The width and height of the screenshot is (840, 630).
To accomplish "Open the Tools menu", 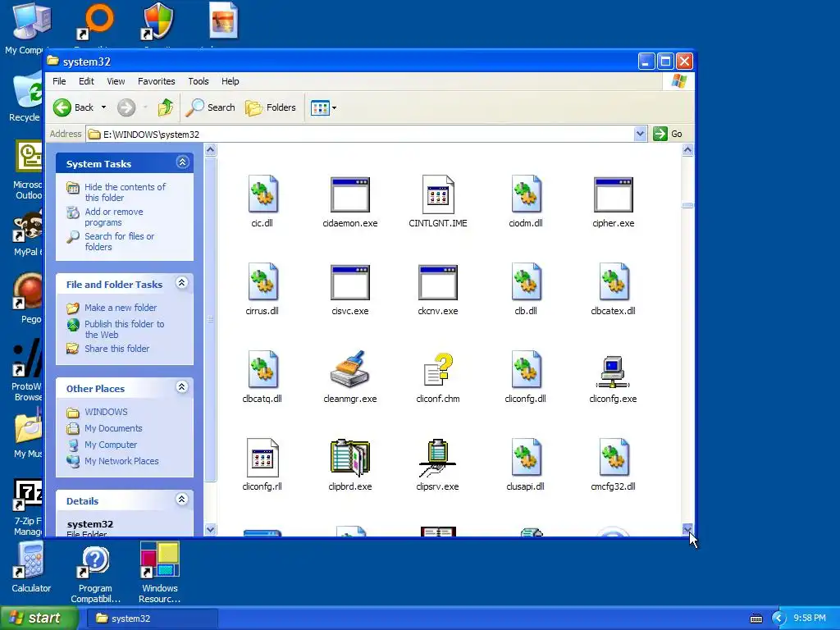I will [199, 81].
